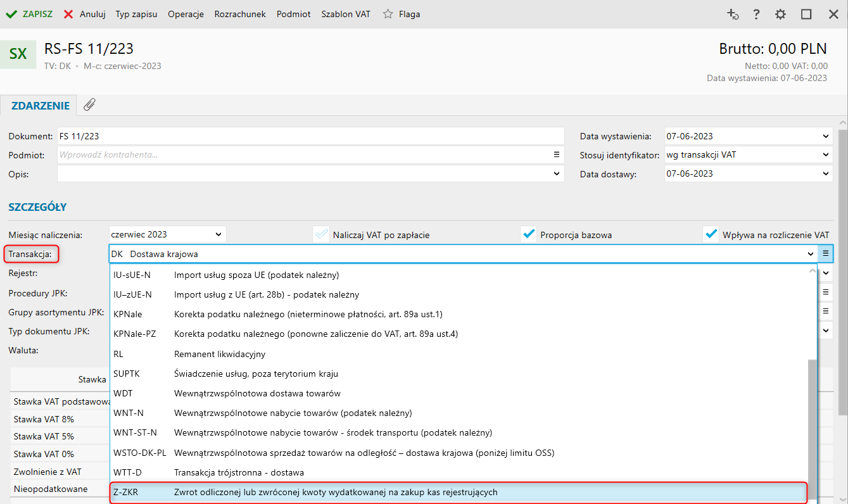Click the ZAPISZ save checkmark button
The width and height of the screenshot is (848, 504).
coord(28,14)
